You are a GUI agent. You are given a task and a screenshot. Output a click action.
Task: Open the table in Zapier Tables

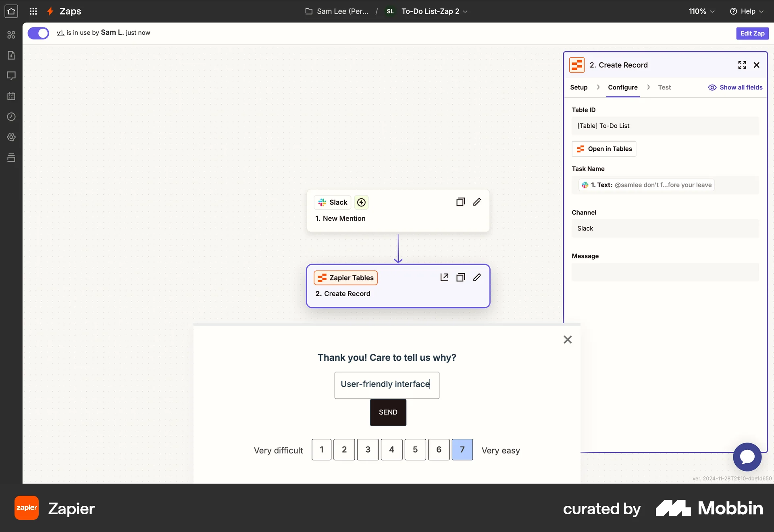[x=603, y=149]
